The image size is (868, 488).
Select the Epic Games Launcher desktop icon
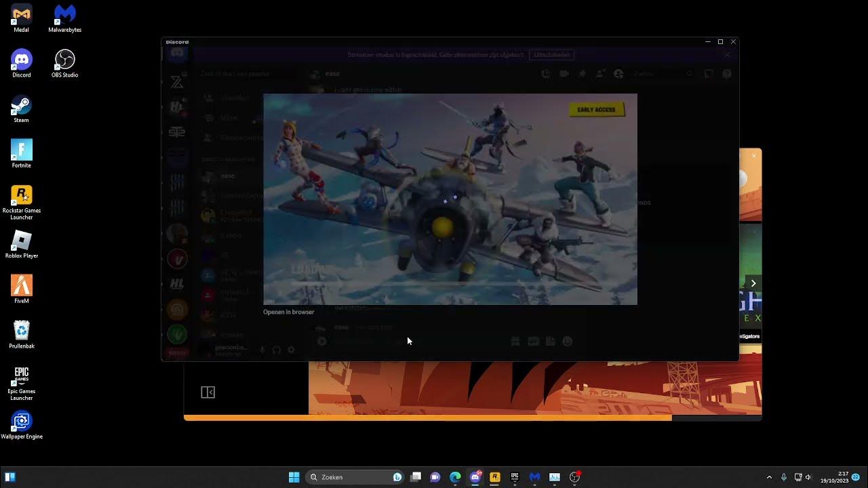[21, 384]
